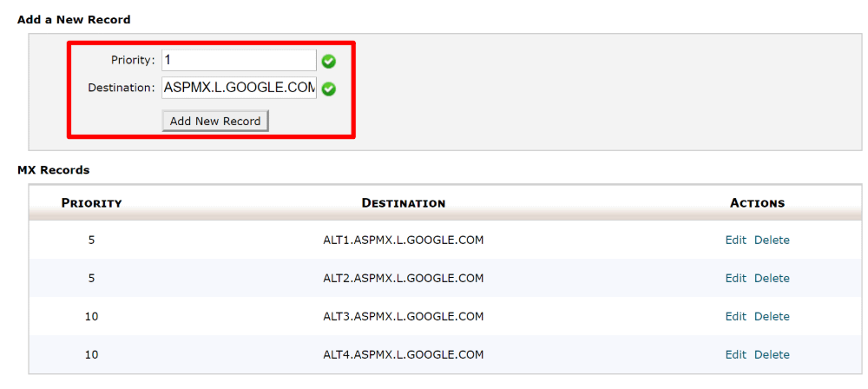Screen dimensions: 868x389
Task: Delete the ALT4.ASPMX.L.GOOGLE.COM record
Action: coord(772,354)
